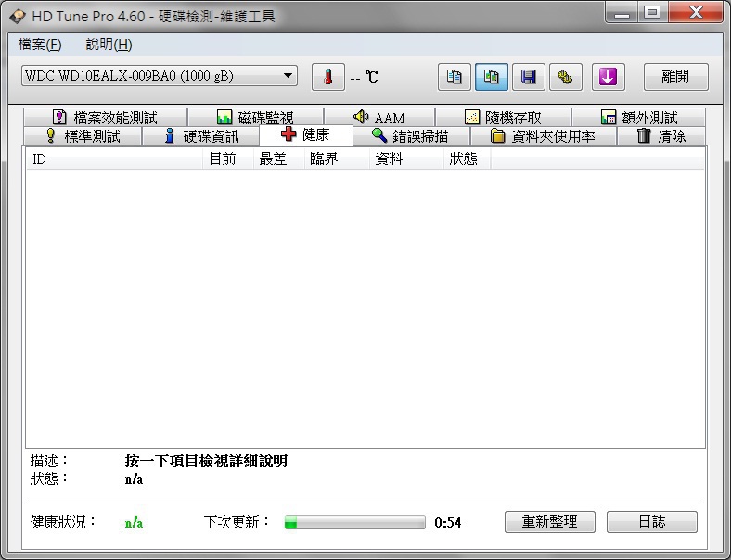
Task: Minimize the HD Tune Pro window
Action: [x=622, y=12]
